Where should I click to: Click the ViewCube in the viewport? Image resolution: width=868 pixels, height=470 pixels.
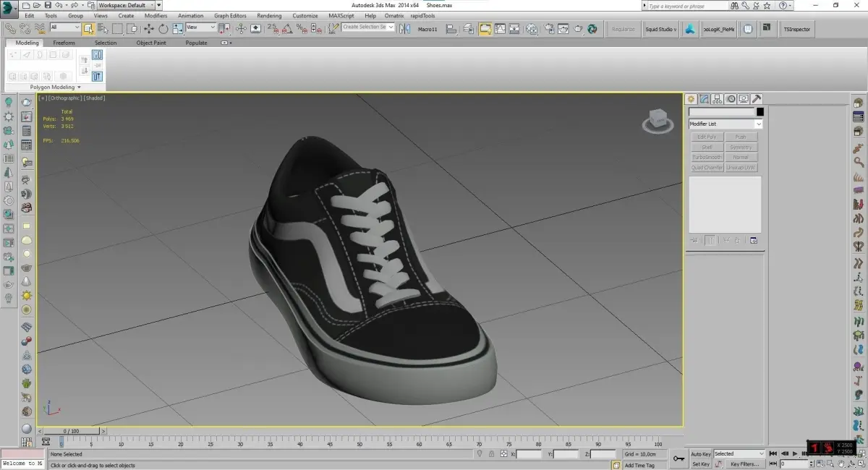point(658,121)
